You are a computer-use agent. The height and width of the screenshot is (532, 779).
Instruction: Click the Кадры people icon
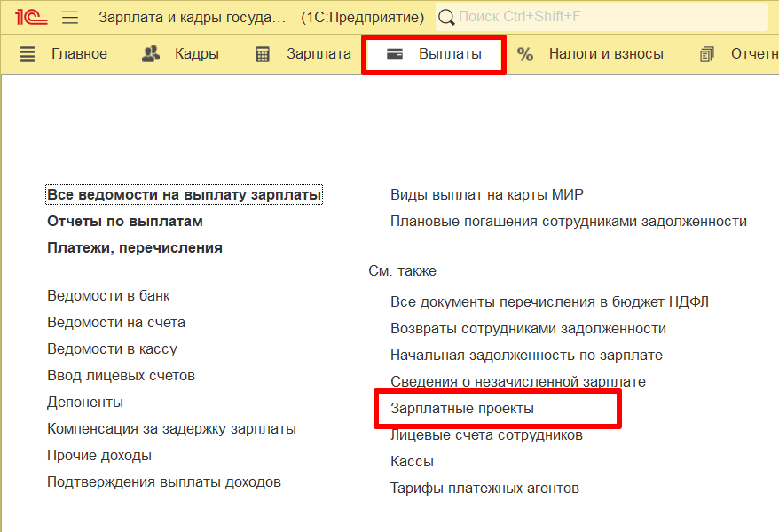151,54
